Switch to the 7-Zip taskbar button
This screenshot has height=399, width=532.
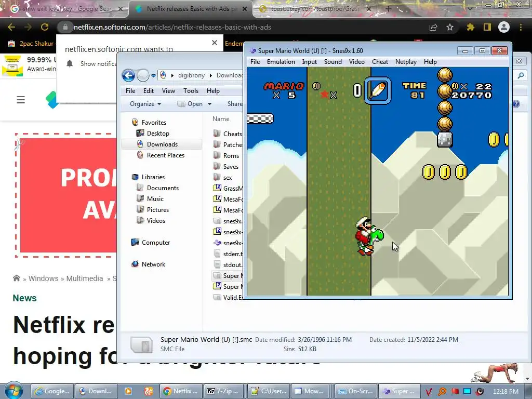pyautogui.click(x=223, y=391)
